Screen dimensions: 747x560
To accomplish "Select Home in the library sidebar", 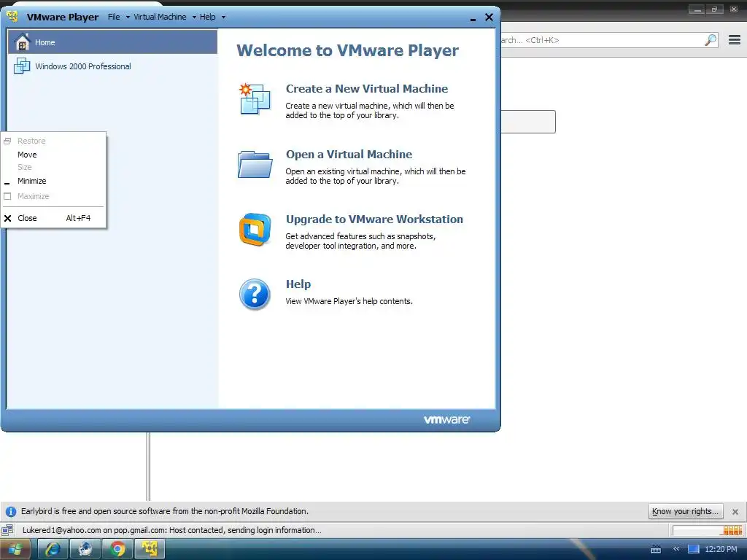I will coord(112,42).
